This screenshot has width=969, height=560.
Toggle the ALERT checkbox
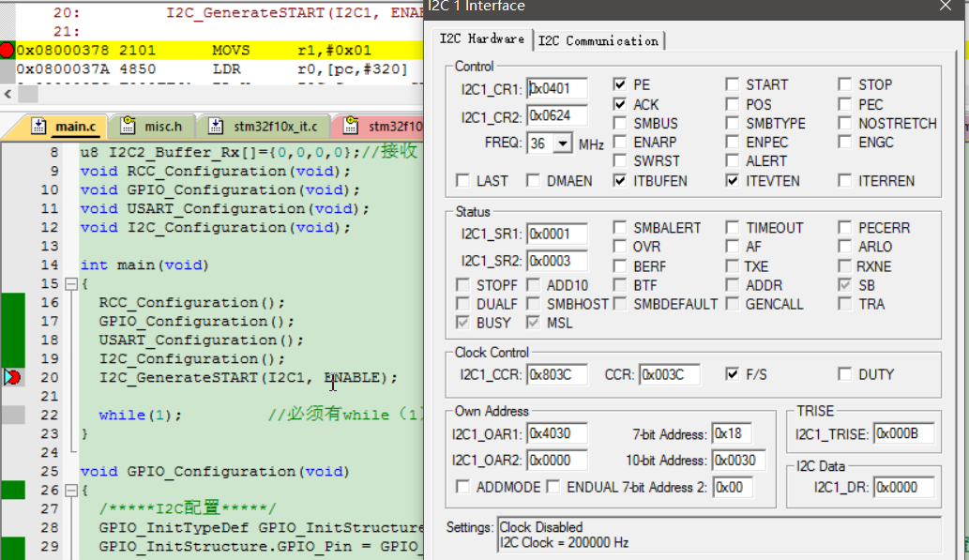(x=733, y=160)
